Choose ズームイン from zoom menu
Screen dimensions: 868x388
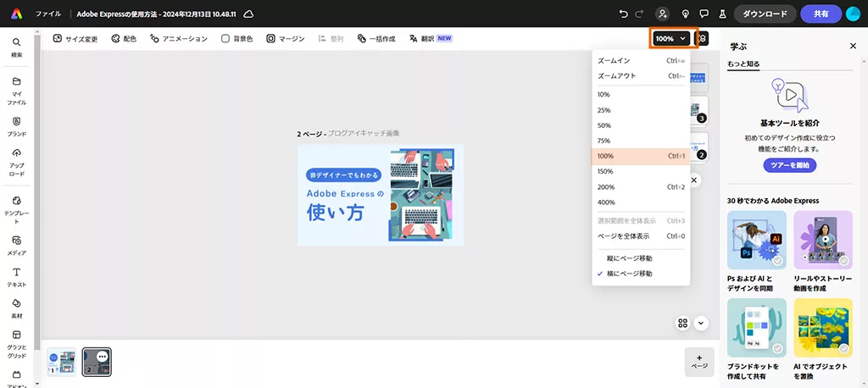(x=641, y=60)
